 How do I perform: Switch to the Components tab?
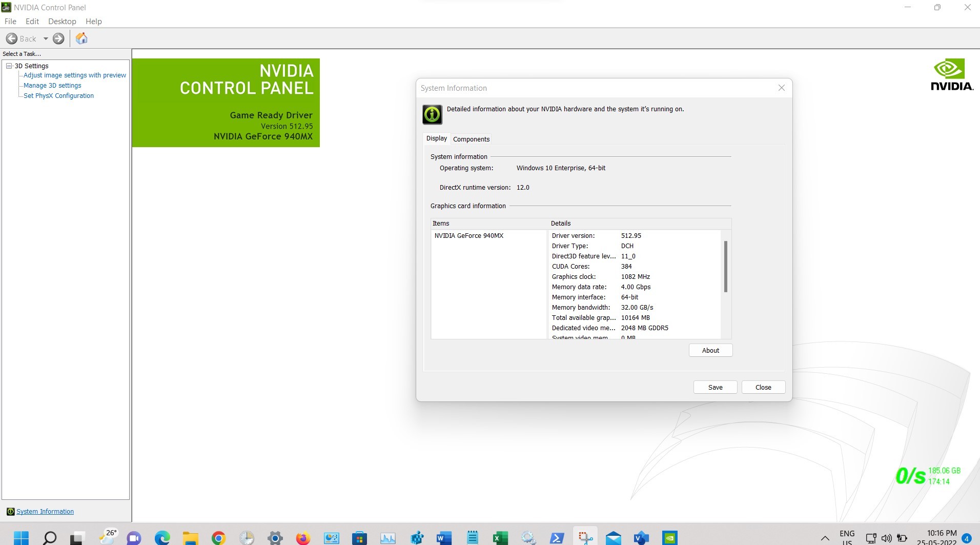point(471,139)
